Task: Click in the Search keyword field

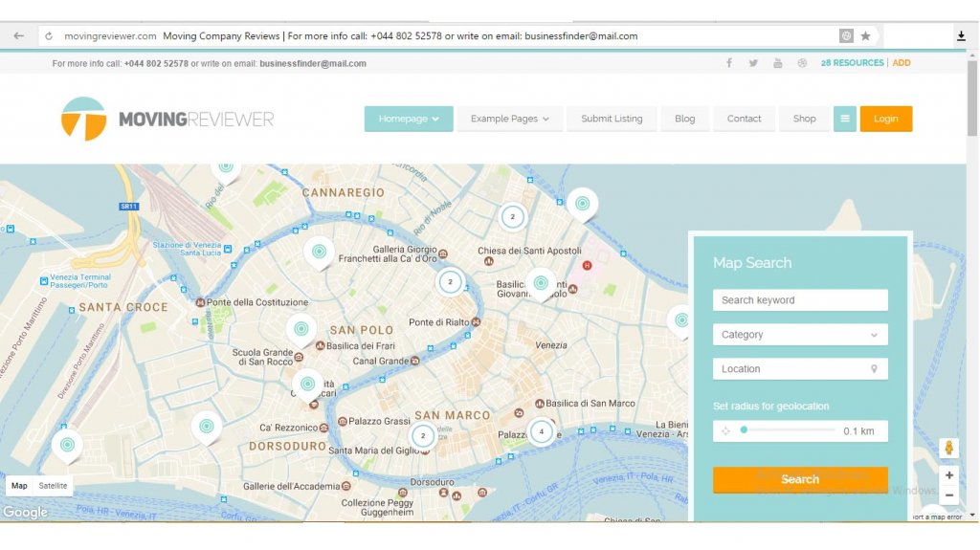Action: point(800,300)
